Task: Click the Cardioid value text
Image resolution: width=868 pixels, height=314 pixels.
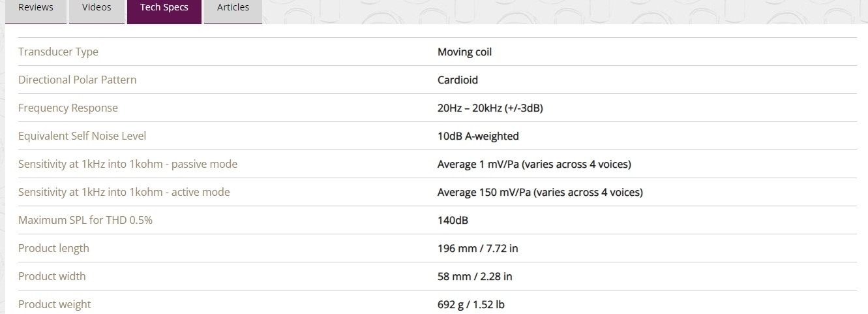Action: point(457,80)
